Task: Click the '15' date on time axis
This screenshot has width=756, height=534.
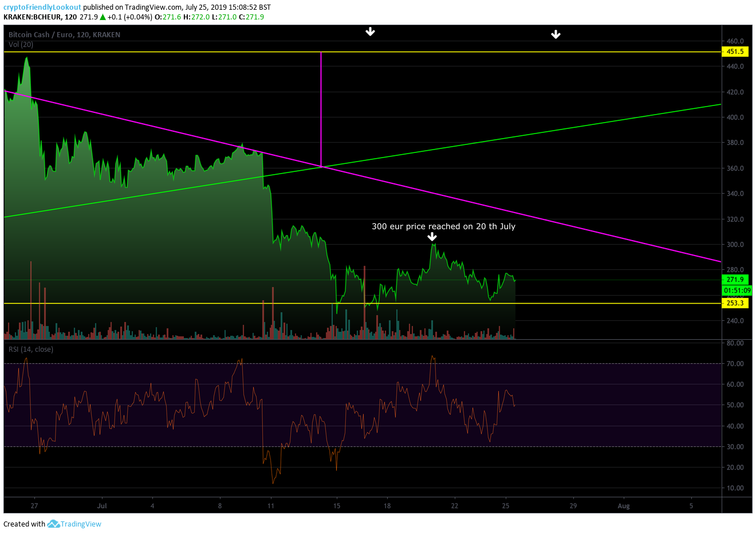Action: (337, 506)
